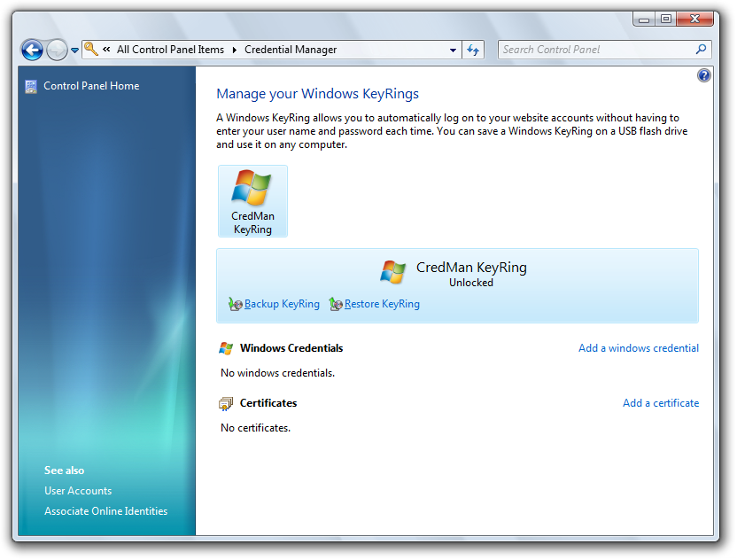This screenshot has width=737, height=560.
Task: Open the Backup KeyRing link
Action: coord(282,304)
